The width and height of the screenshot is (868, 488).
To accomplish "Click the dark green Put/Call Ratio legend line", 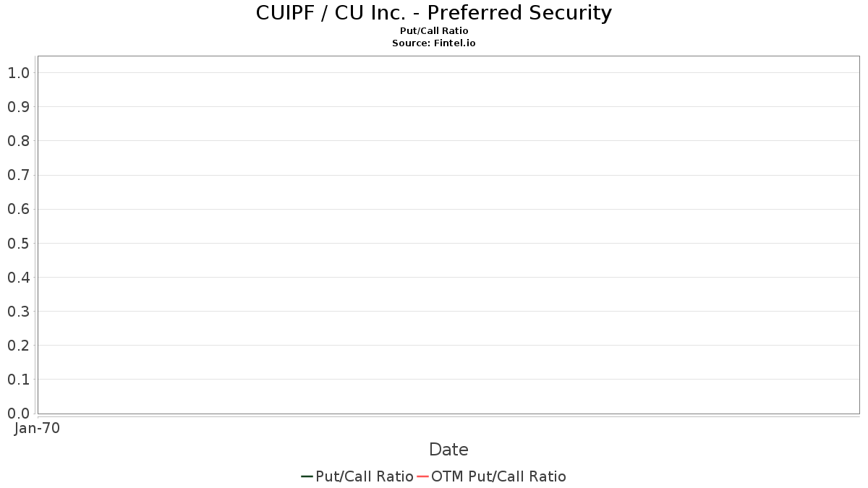I will pos(307,476).
